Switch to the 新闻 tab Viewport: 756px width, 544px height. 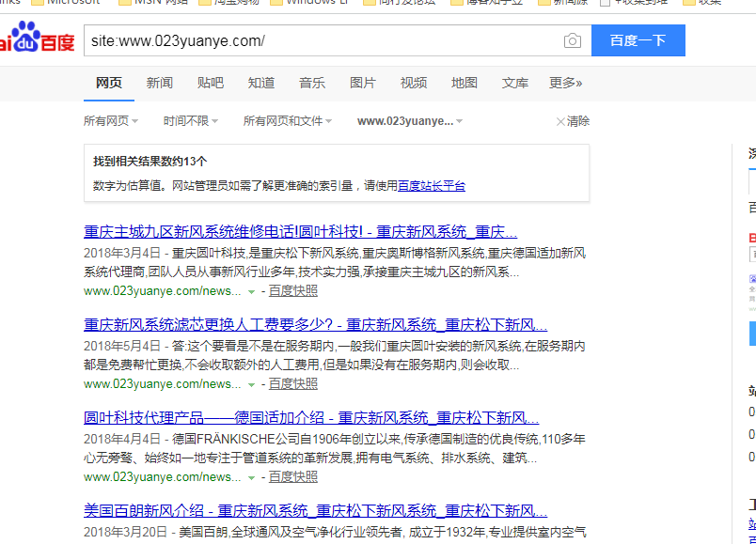pyautogui.click(x=160, y=83)
